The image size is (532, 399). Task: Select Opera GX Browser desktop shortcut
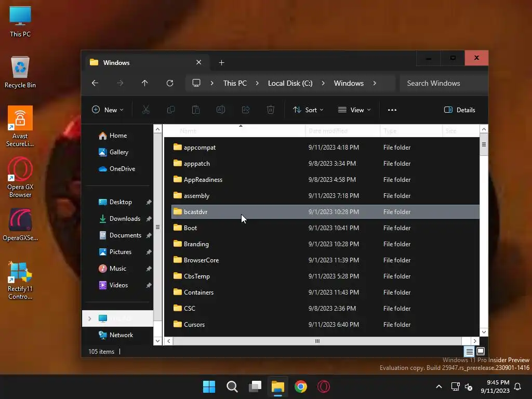pyautogui.click(x=20, y=178)
